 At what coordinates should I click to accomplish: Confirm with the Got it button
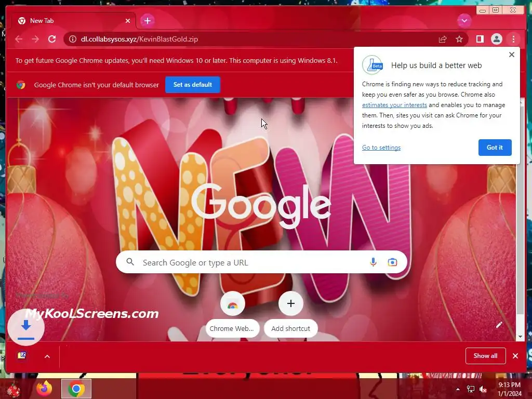pyautogui.click(x=495, y=148)
